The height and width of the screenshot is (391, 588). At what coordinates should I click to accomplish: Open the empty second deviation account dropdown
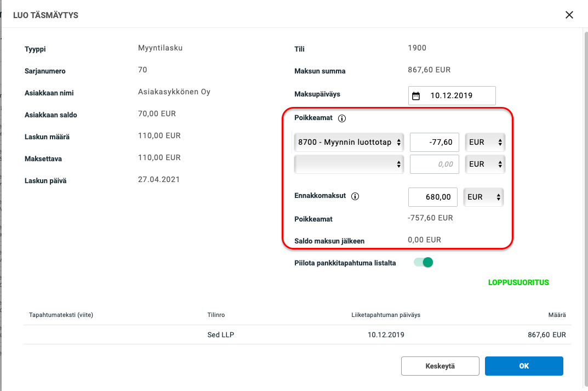click(x=349, y=164)
